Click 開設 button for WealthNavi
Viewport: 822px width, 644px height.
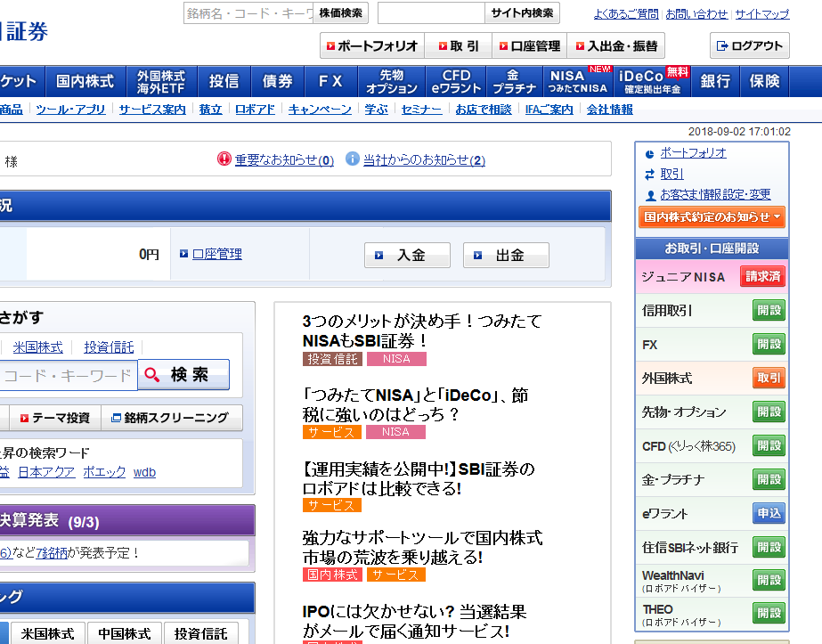coord(769,581)
